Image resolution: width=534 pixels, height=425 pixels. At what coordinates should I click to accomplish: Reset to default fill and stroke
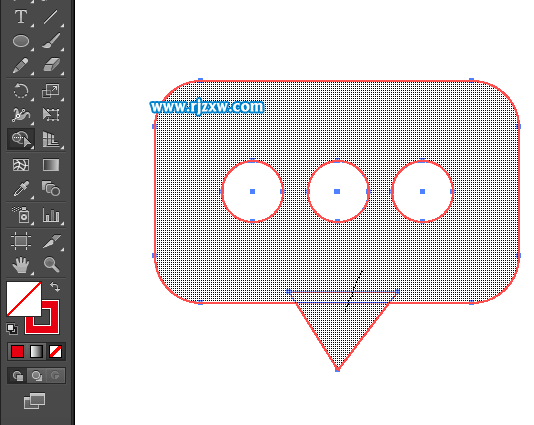[x=12, y=329]
